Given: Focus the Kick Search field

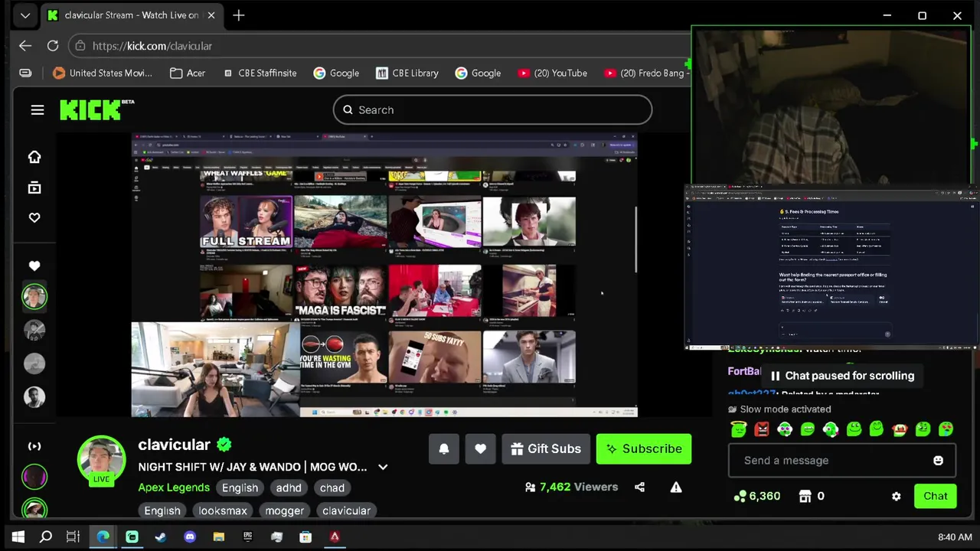Looking at the screenshot, I should point(492,110).
